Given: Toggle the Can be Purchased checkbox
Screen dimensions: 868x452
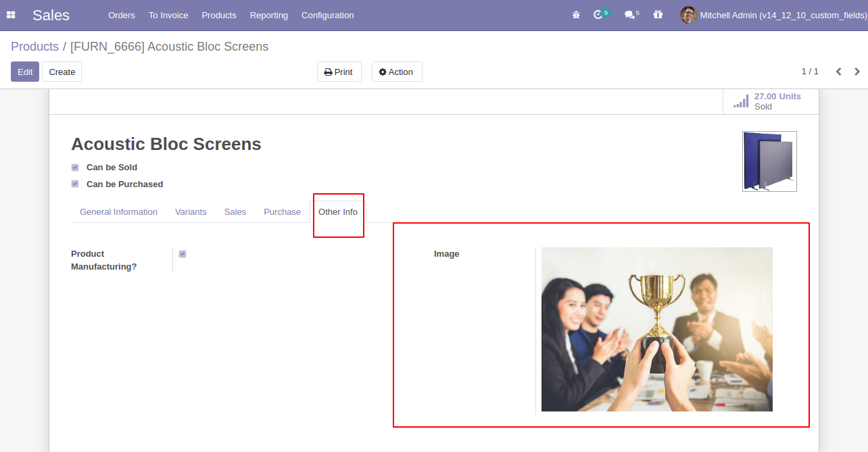Looking at the screenshot, I should pyautogui.click(x=75, y=184).
